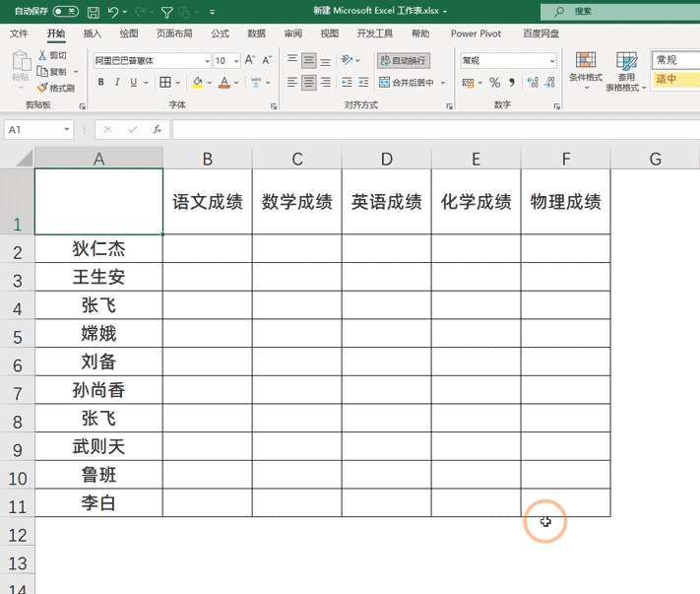Click the 粘贴 paste icon
Screen dimensions: 700x594
pos(21,61)
